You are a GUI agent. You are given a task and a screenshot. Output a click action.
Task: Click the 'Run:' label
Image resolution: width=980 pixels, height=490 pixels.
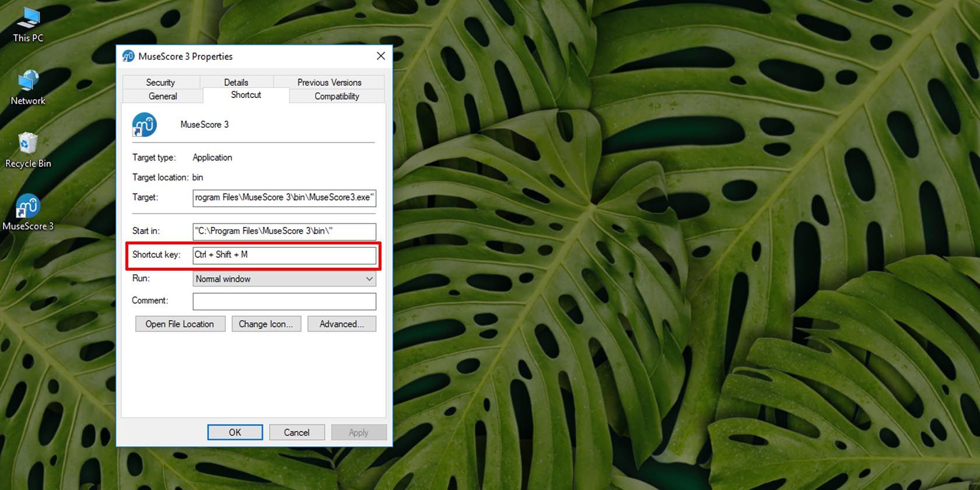pyautogui.click(x=141, y=278)
